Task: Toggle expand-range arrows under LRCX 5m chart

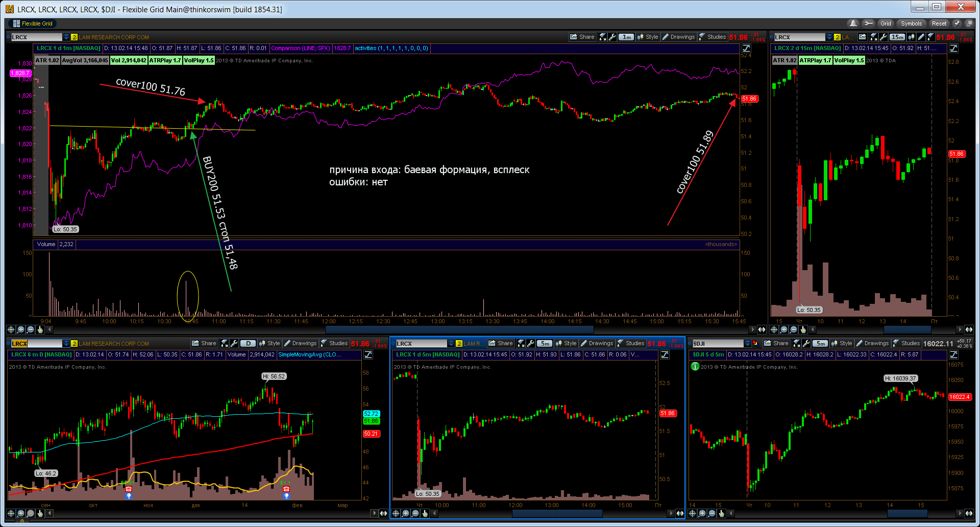Action: click(679, 513)
